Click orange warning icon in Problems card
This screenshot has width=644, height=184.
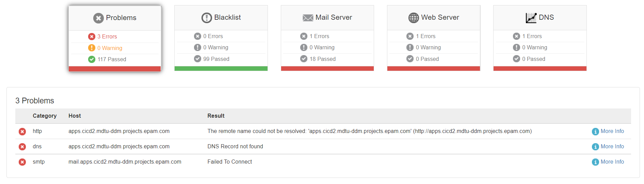tap(92, 48)
